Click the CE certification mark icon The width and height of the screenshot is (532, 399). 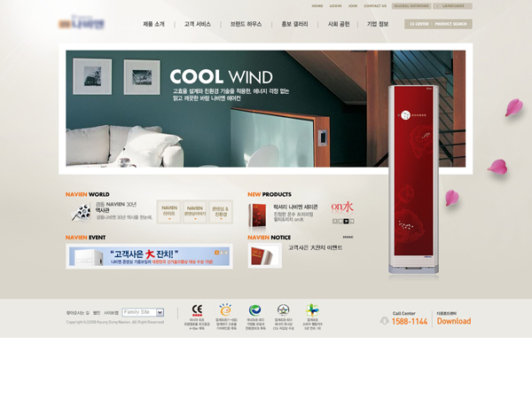pos(197,310)
